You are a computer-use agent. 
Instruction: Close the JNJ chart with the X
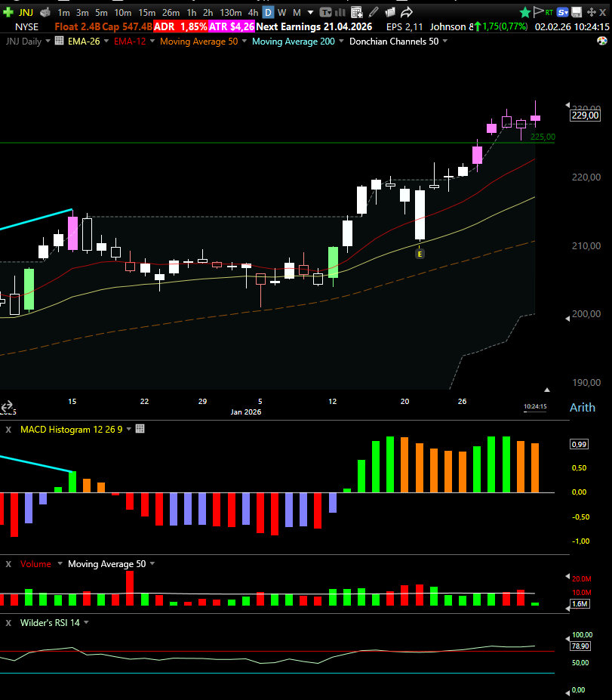click(x=603, y=13)
